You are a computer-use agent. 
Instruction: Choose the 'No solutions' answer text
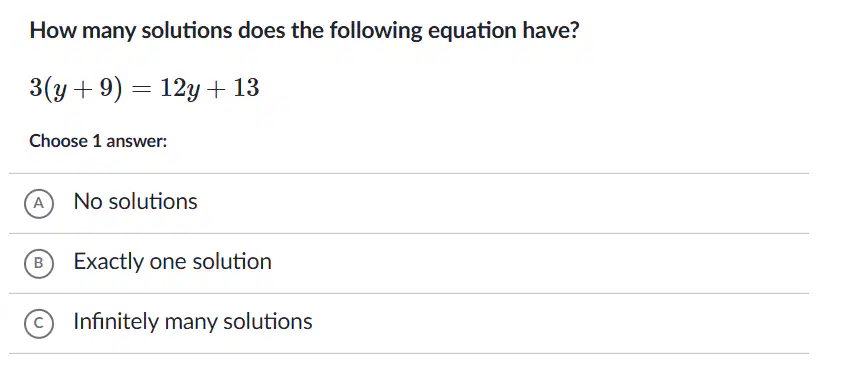tap(135, 202)
